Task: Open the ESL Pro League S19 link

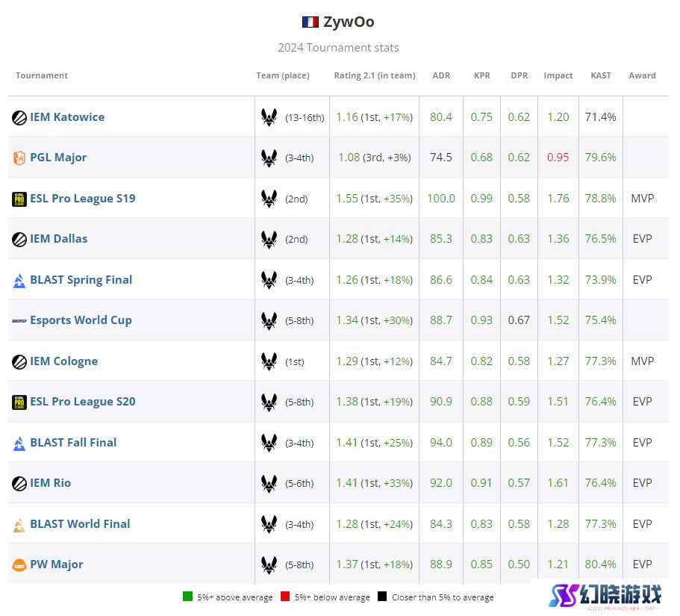Action: tap(82, 199)
